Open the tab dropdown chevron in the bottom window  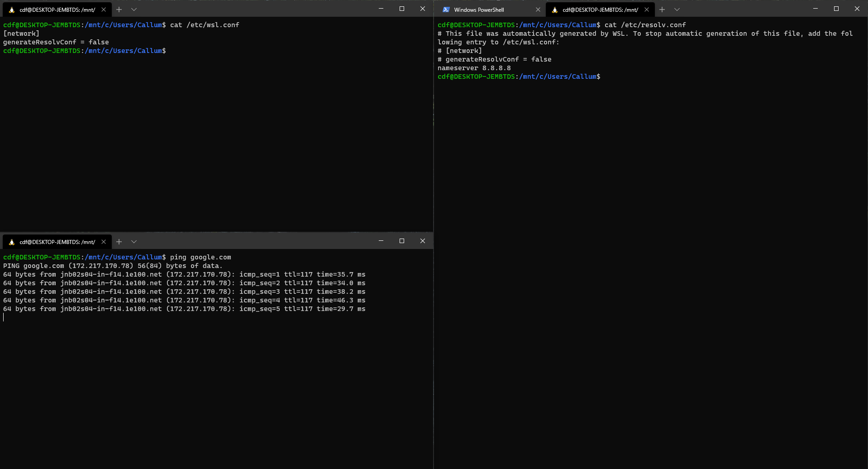[x=134, y=241]
